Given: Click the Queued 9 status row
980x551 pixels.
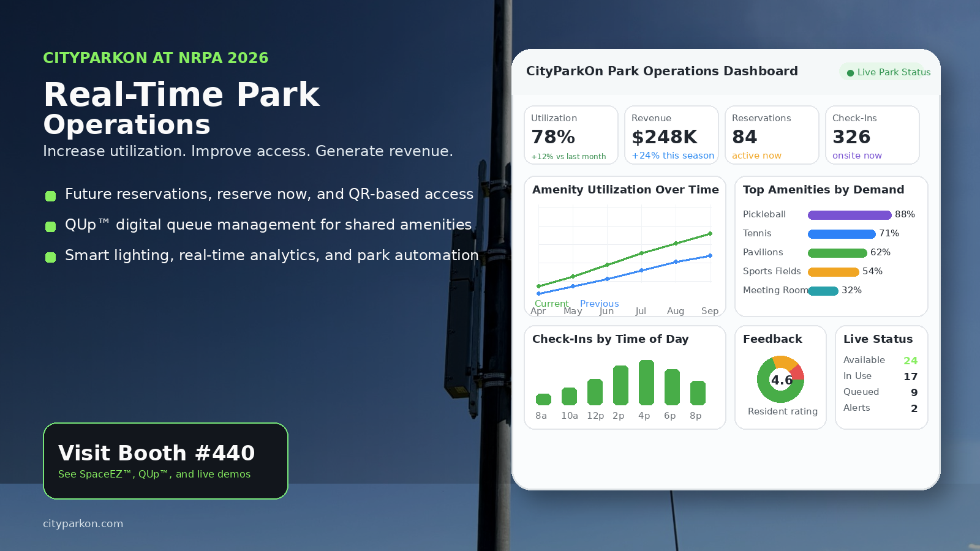Looking at the screenshot, I should 880,392.
